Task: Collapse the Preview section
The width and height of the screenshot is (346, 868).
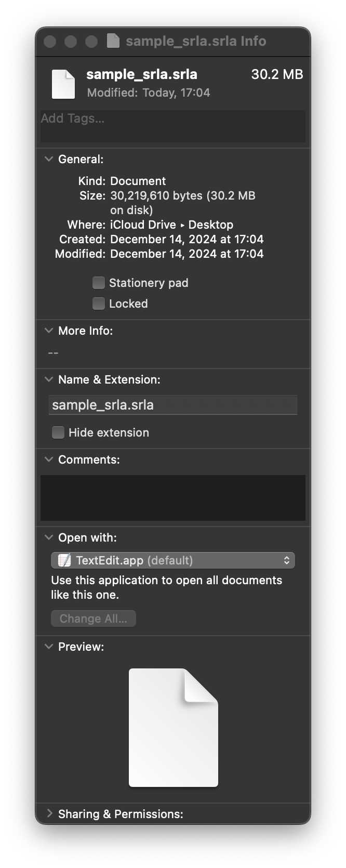Action: (48, 647)
